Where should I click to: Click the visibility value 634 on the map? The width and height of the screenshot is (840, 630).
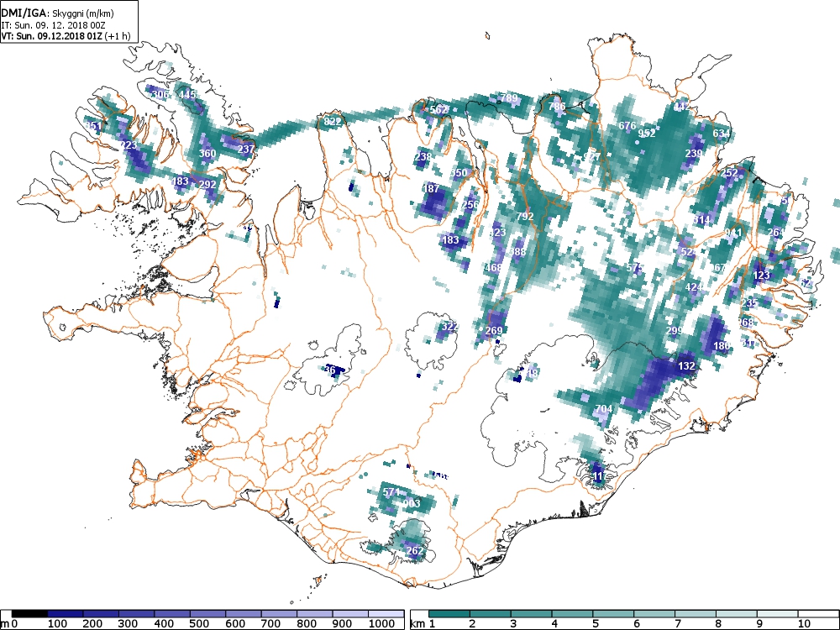tap(721, 134)
